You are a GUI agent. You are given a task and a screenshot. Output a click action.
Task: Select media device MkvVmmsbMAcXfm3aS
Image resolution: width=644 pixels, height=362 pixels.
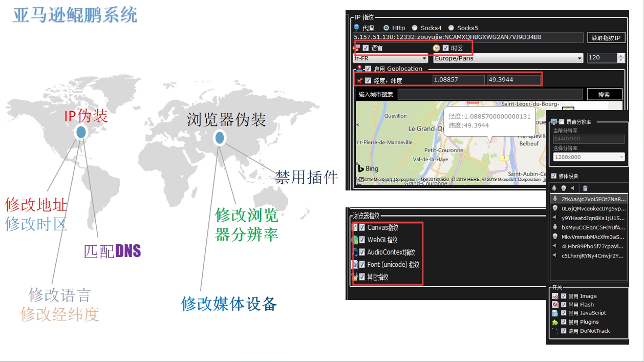pos(589,237)
